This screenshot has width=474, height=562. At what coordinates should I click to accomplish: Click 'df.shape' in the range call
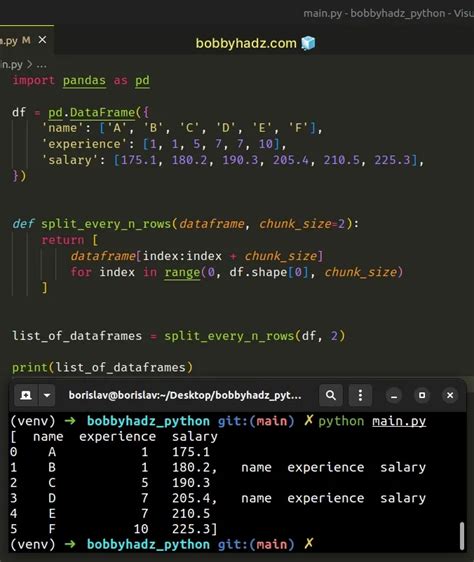pyautogui.click(x=258, y=272)
